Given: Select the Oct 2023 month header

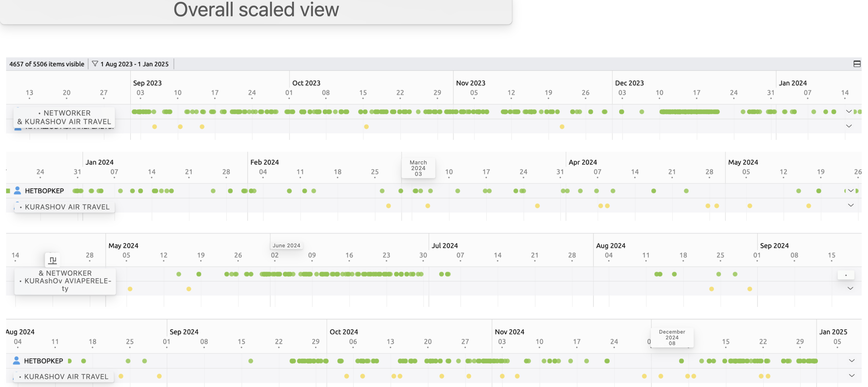Looking at the screenshot, I should tap(306, 83).
